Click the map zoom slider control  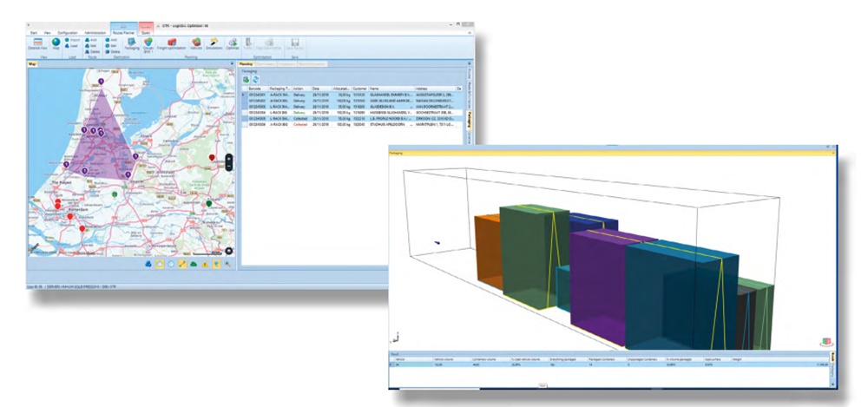229,162
